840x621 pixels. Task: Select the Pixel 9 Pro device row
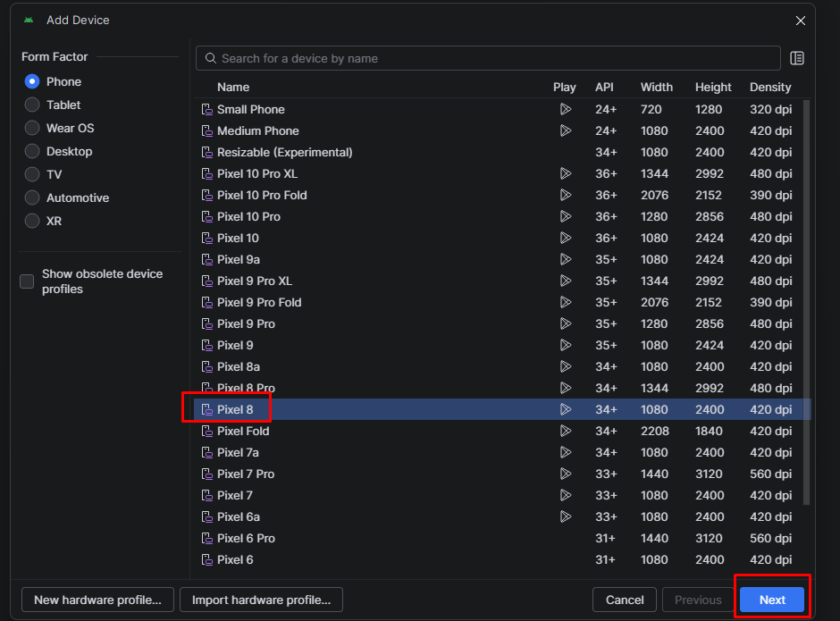click(502, 323)
